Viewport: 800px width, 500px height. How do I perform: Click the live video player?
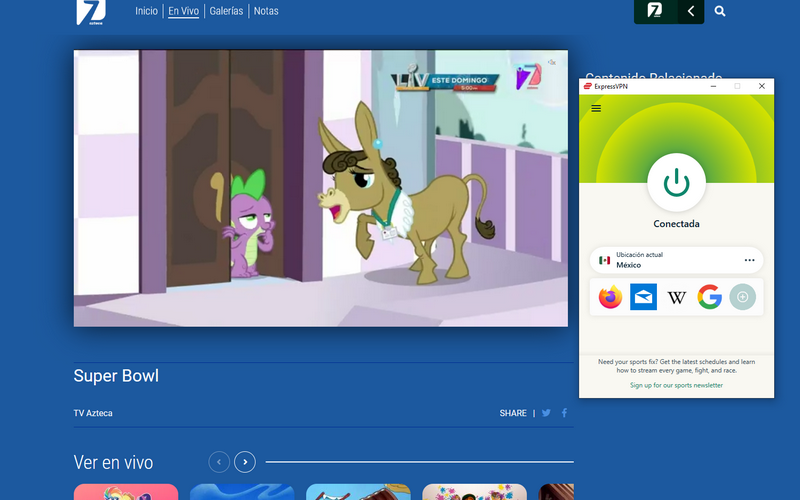tap(320, 188)
